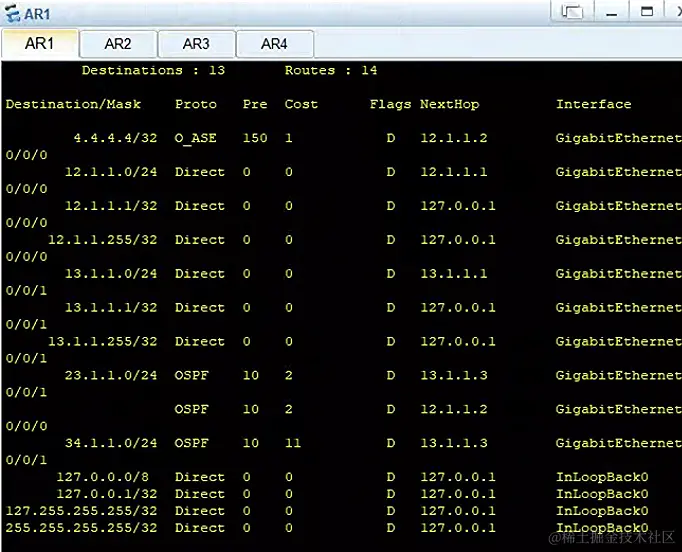Screen dimensions: 682x552
Task: Click next hop 13.1.1.3 of 34.1.1.0/24
Action: 454,443
